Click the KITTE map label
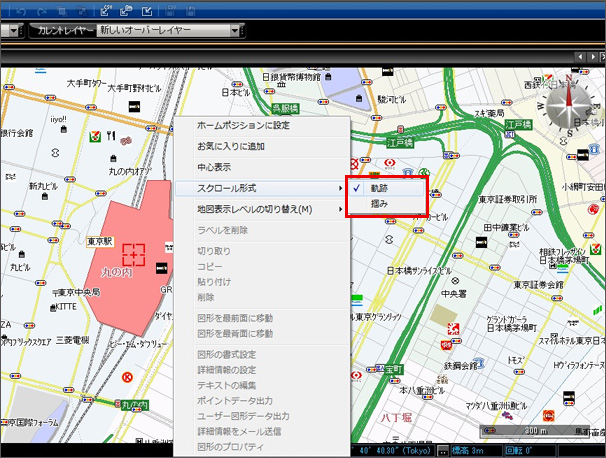This screenshot has width=606, height=458. click(66, 306)
